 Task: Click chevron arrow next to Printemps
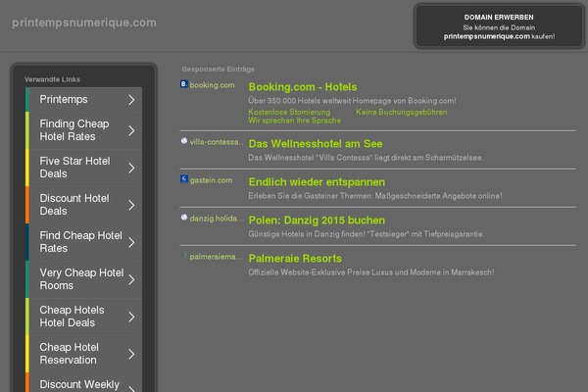131,99
